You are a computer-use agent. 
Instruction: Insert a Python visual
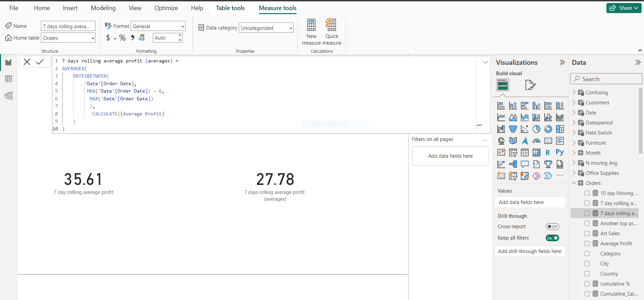559,152
